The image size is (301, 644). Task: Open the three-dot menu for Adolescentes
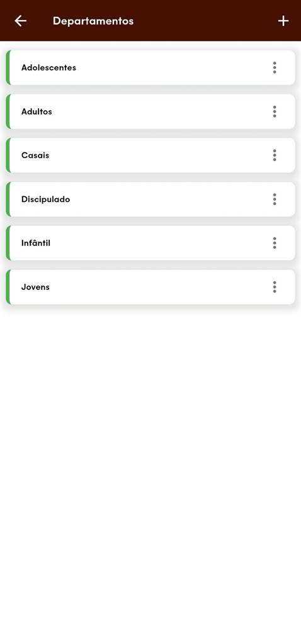point(275,67)
